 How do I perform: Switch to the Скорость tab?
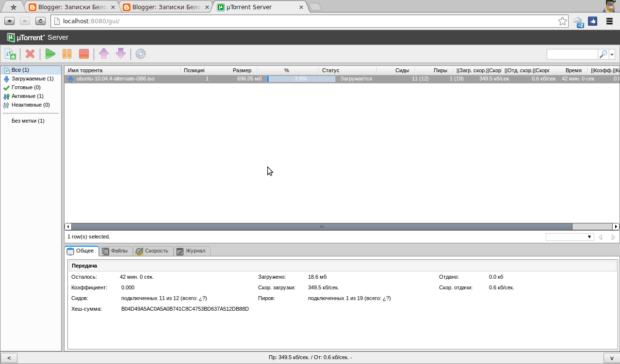point(153,251)
